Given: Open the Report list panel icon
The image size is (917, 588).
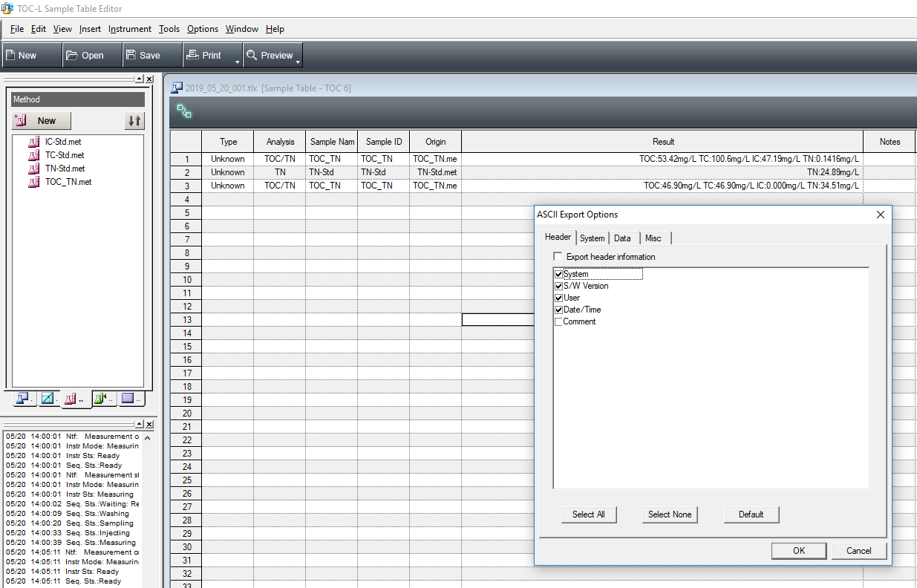Looking at the screenshot, I should pyautogui.click(x=128, y=399).
